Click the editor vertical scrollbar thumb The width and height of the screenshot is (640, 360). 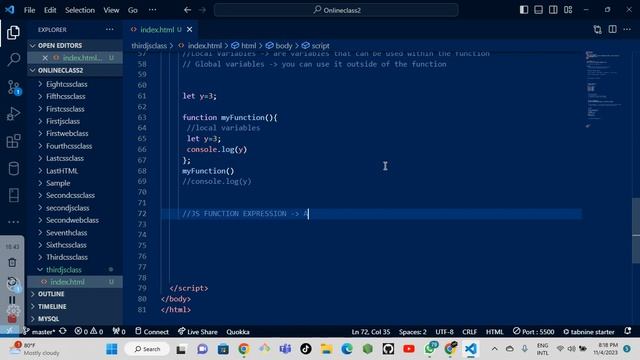point(636,231)
